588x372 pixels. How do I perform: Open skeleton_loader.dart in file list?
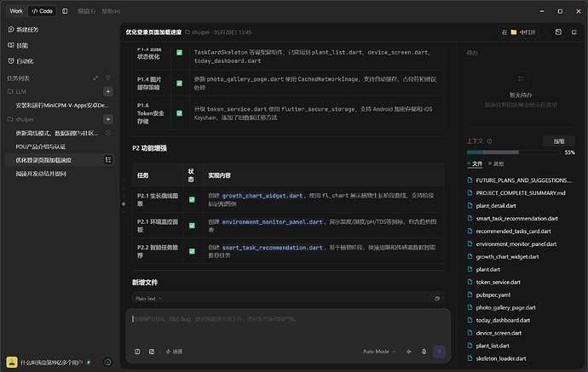501,358
